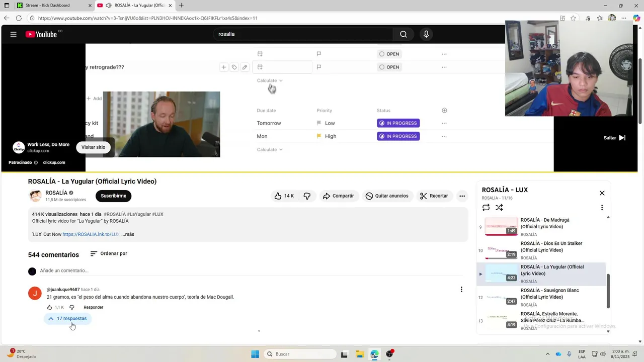Screen dimensions: 644x362
Task: Open ad info icon beside Patrocinado
Action: click(36, 162)
